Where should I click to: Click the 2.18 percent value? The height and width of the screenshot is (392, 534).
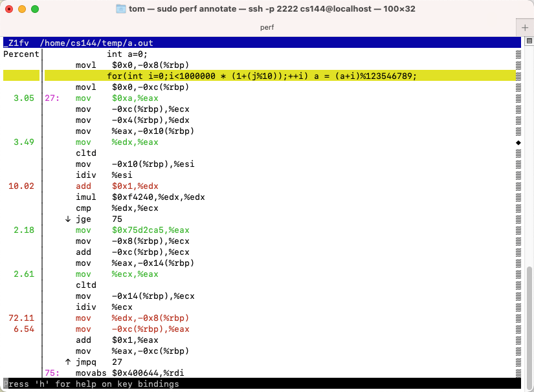pyautogui.click(x=24, y=230)
